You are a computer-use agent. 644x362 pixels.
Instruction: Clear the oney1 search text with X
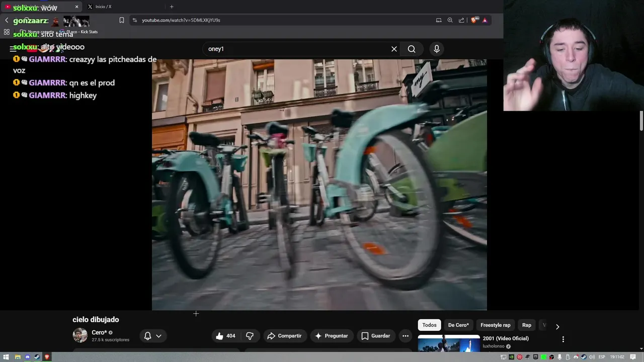click(x=394, y=49)
